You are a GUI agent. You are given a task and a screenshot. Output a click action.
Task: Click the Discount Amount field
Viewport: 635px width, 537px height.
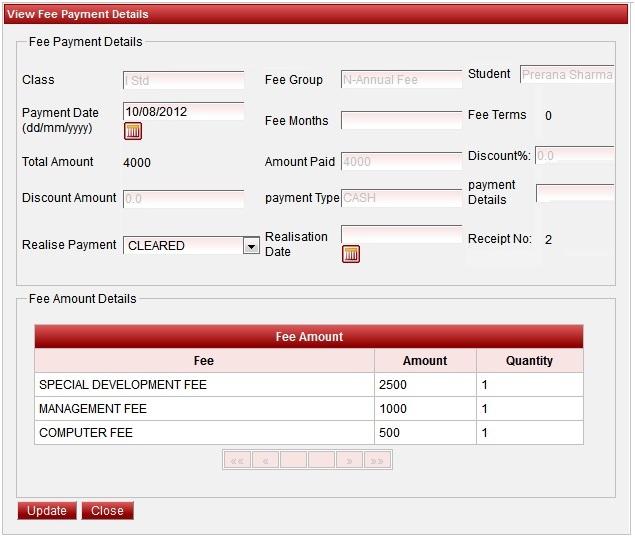pos(183,198)
